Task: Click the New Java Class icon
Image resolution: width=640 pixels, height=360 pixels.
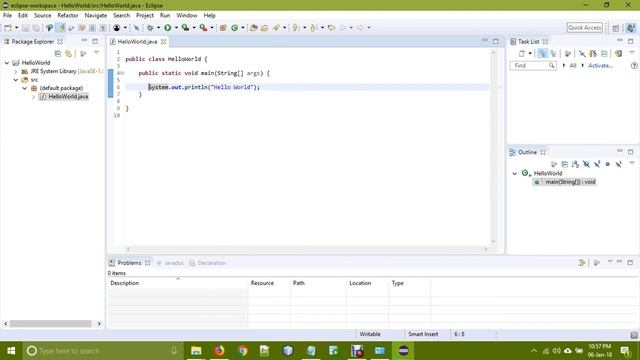Action: click(235, 28)
